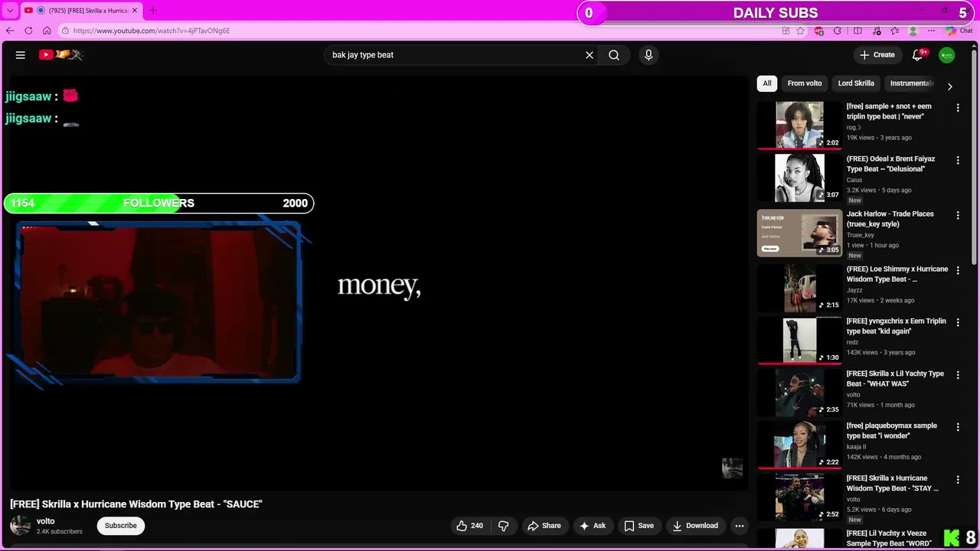Save the video to a playlist
This screenshot has width=980, height=551.
click(639, 526)
